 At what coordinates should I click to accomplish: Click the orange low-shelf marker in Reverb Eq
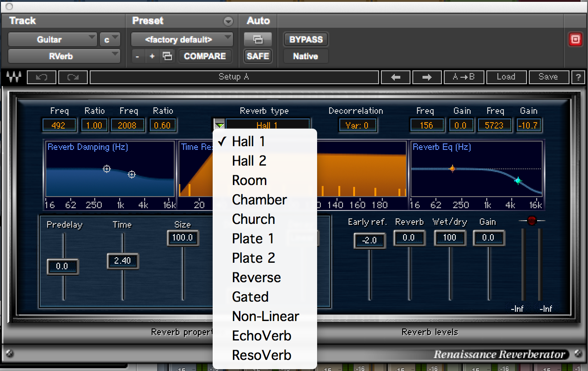coord(452,169)
